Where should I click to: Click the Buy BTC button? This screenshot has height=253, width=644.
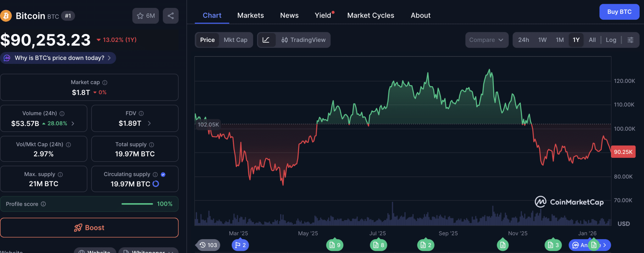pyautogui.click(x=619, y=12)
